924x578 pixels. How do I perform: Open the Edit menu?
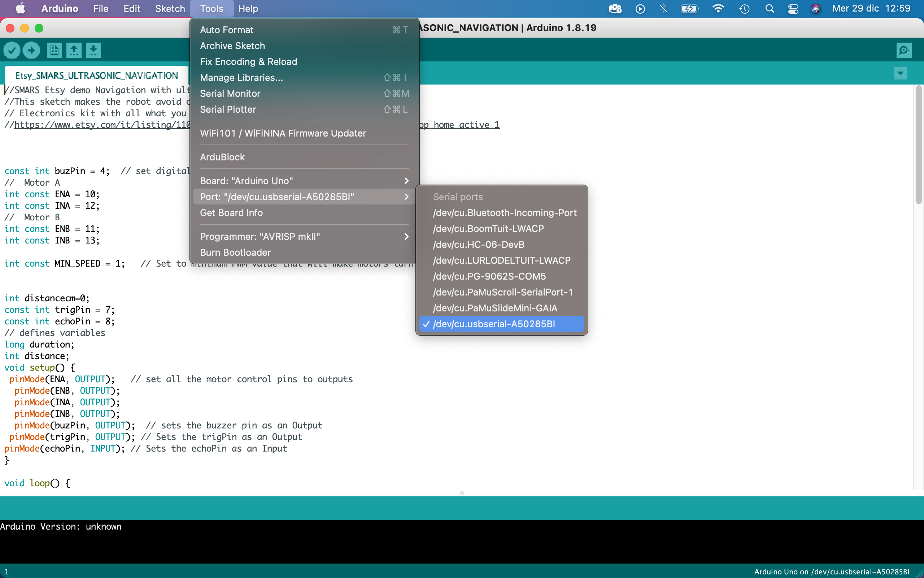(x=132, y=8)
